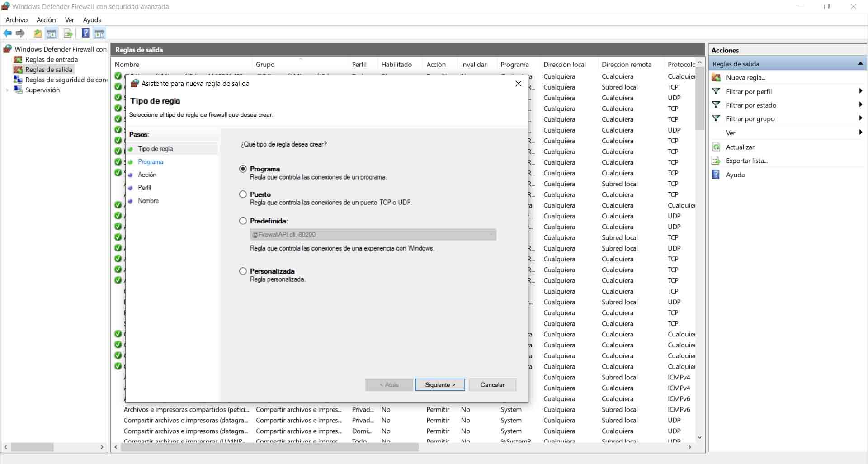Click the Exportar lista icon in Acciones
The height and width of the screenshot is (464, 868).
pos(716,161)
